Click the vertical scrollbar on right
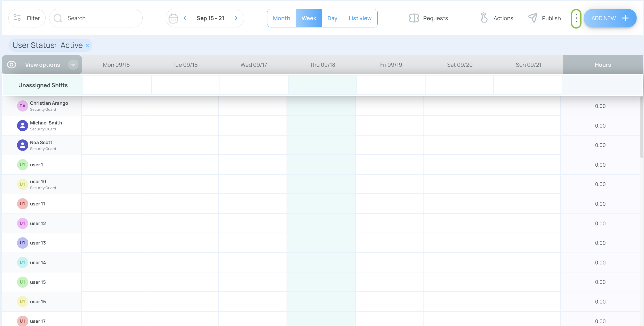 coord(641,127)
